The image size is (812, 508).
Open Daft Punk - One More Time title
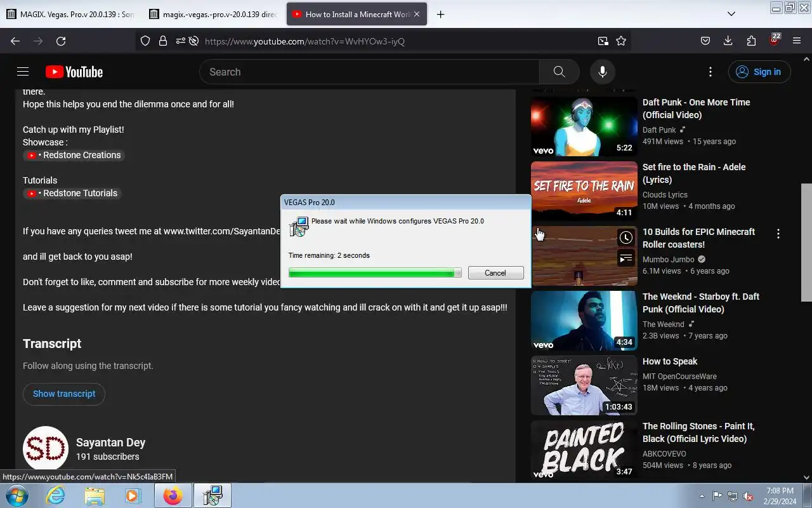click(x=696, y=109)
